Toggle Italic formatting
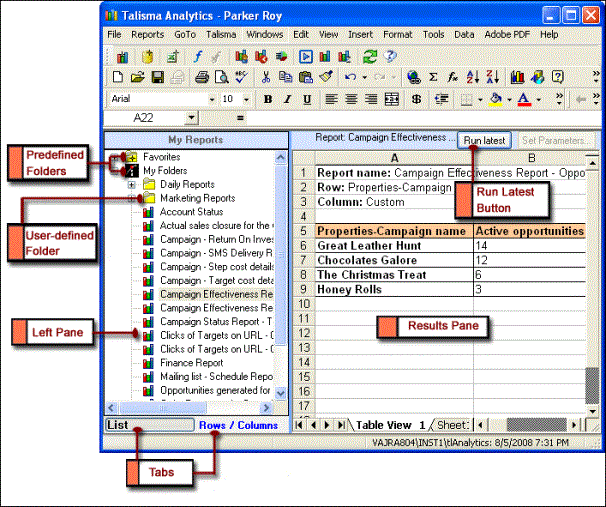Viewport: 606px width, 507px height. tap(287, 99)
